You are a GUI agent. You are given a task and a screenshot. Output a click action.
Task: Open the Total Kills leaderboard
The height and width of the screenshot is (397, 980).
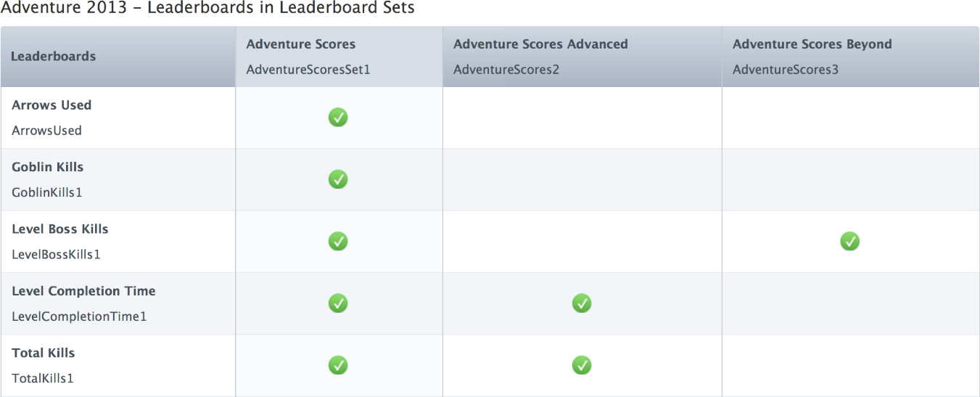pyautogui.click(x=44, y=353)
